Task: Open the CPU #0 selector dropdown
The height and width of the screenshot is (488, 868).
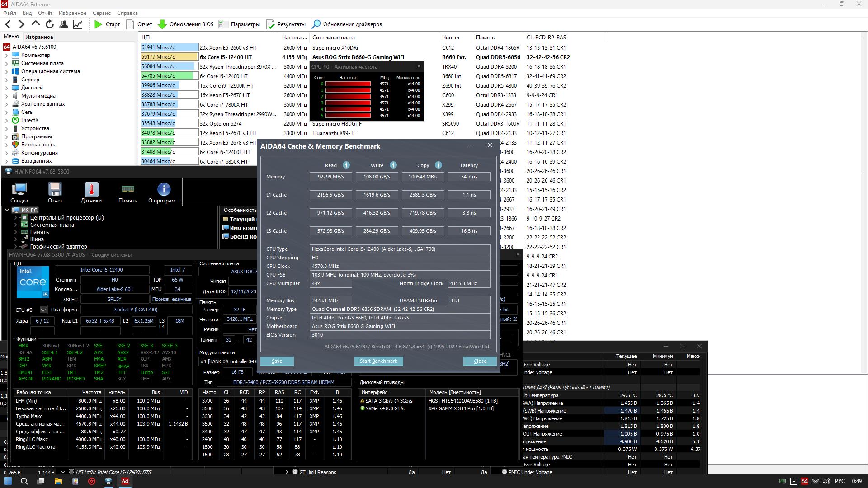Action: [x=43, y=310]
